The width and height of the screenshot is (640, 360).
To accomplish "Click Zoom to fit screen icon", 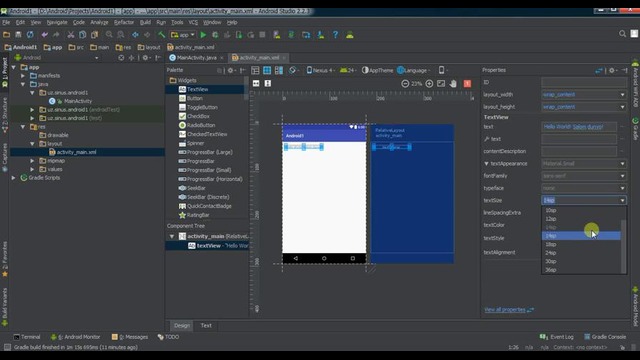I will [441, 84].
